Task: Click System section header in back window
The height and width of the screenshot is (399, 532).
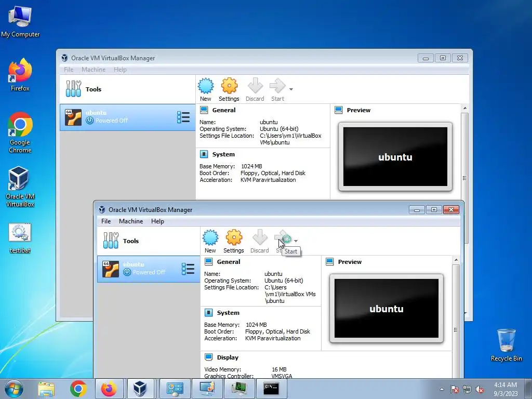Action: [x=223, y=154]
